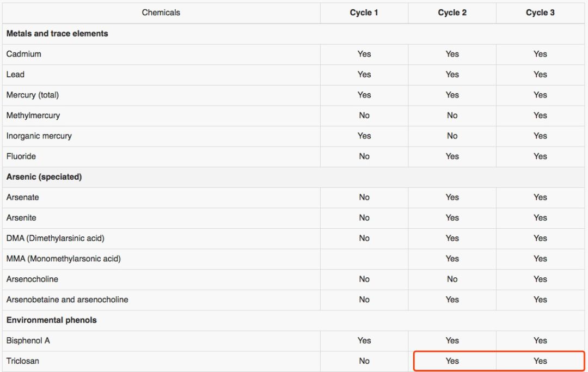Click the Environmental phenols section heading
588x372 pixels.
tap(52, 320)
